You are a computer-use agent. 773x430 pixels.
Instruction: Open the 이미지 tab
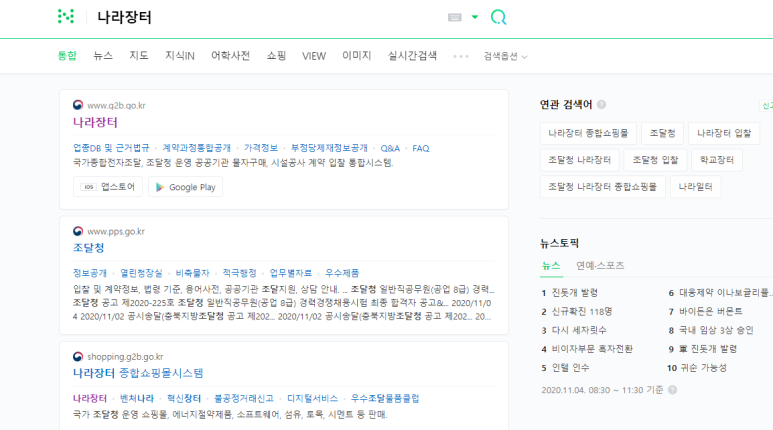[356, 56]
